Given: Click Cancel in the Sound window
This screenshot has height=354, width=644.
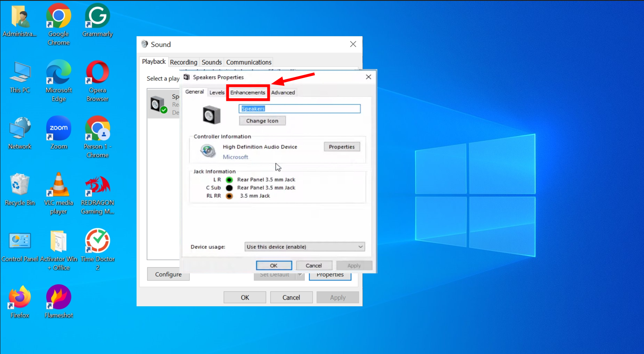Looking at the screenshot, I should coord(291,297).
